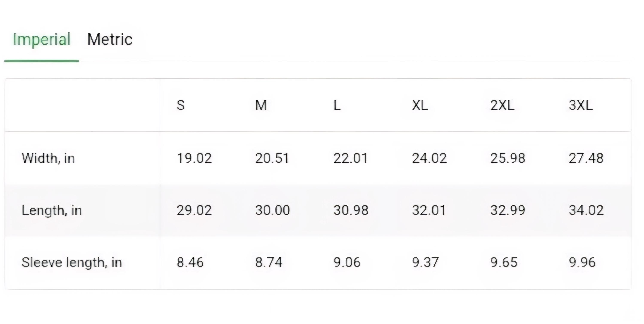Click the 3XL size column header
The height and width of the screenshot is (324, 644).
pyautogui.click(x=581, y=105)
